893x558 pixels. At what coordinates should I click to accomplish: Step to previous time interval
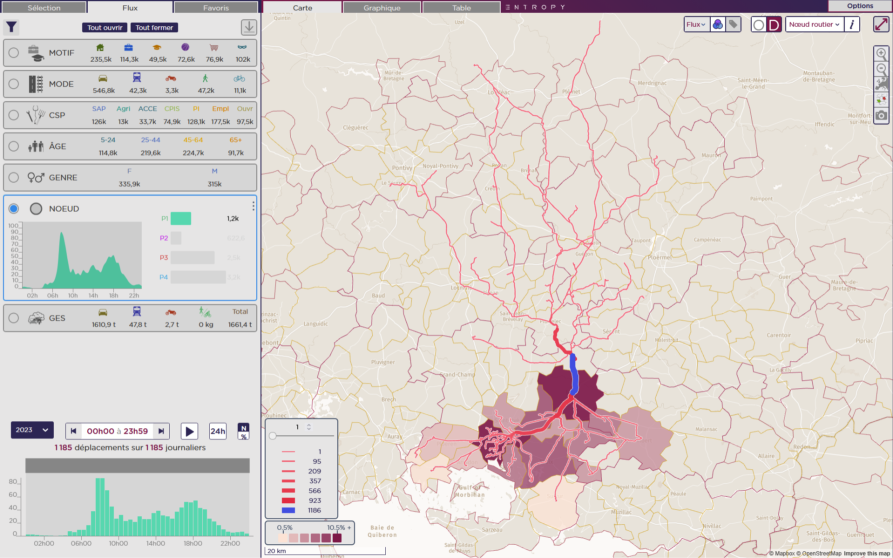click(73, 431)
